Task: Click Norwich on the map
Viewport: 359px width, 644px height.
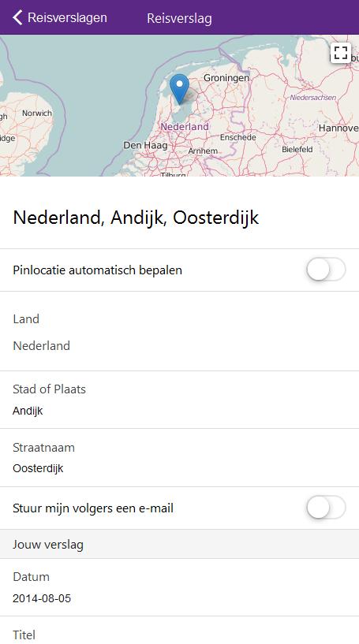Action: 37,113
